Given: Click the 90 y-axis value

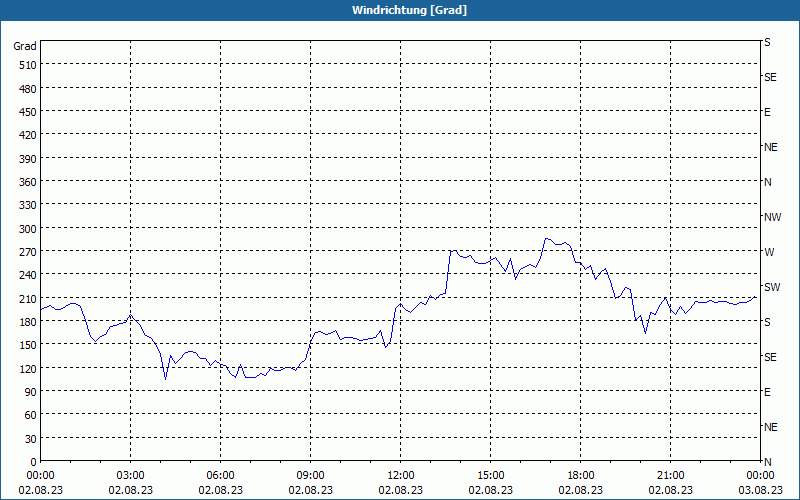Looking at the screenshot, I should click(x=31, y=392).
